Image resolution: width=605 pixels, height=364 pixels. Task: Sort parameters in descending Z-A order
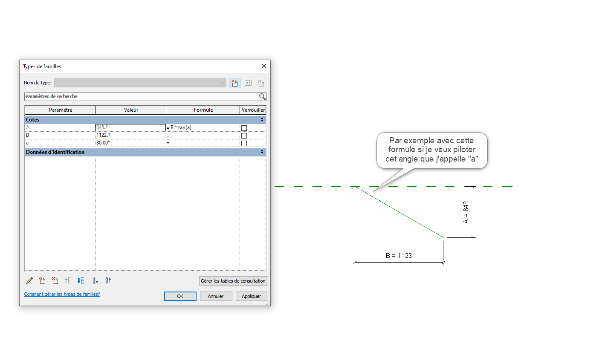coord(108,280)
